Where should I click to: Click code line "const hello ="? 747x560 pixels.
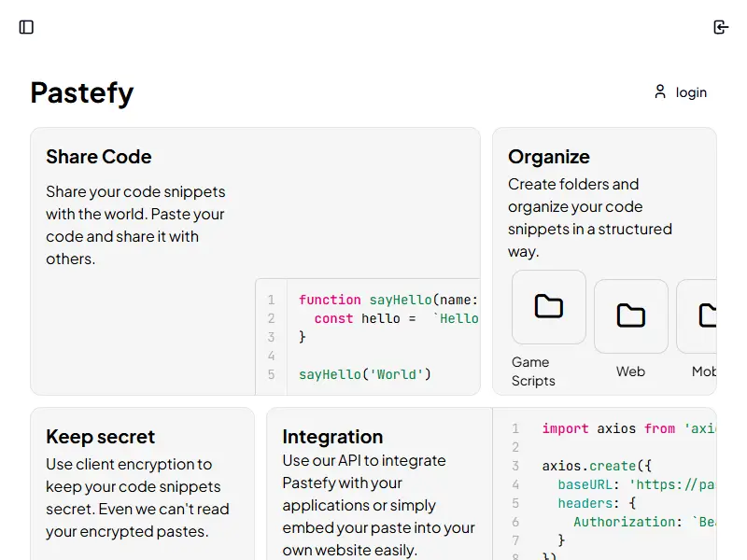click(365, 318)
